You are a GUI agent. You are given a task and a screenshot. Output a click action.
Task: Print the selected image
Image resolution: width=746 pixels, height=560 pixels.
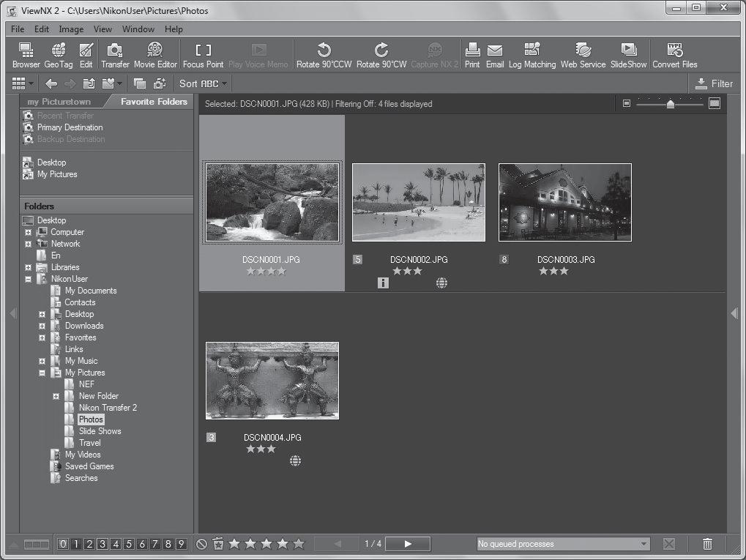472,55
